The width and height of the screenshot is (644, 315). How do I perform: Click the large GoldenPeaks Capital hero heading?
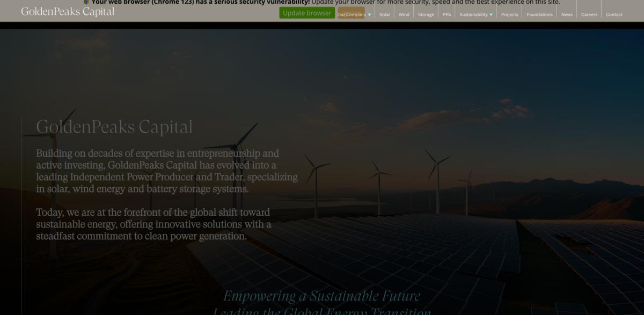pos(114,127)
